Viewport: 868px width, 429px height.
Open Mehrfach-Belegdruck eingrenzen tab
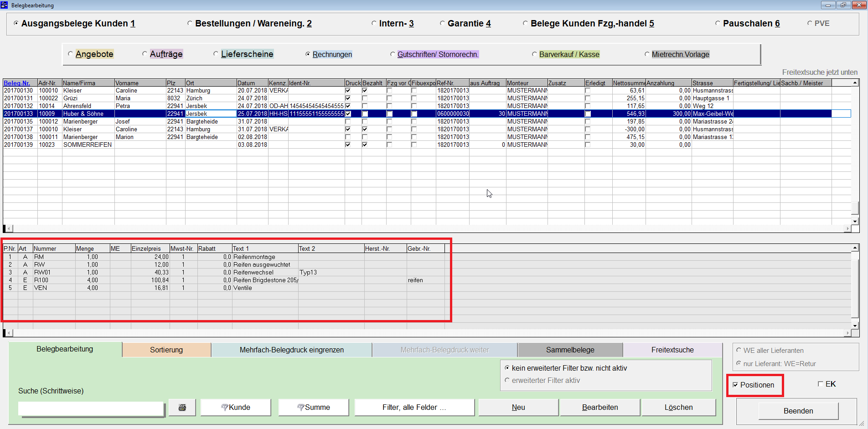click(x=292, y=350)
